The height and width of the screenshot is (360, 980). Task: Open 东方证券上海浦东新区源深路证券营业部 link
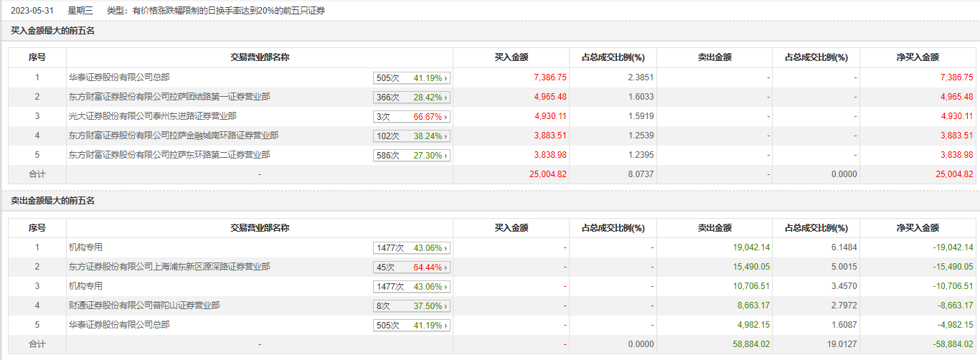(169, 266)
